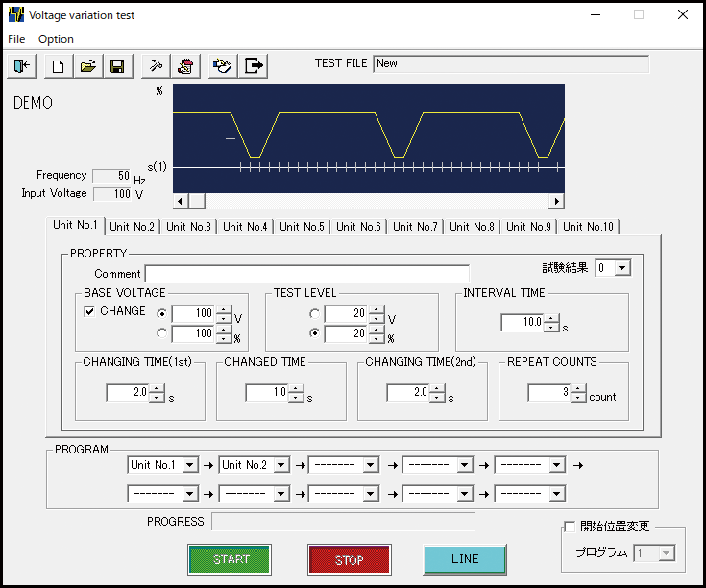Increase the interval time spinner
Screen dimensions: 706x588
coord(551,318)
